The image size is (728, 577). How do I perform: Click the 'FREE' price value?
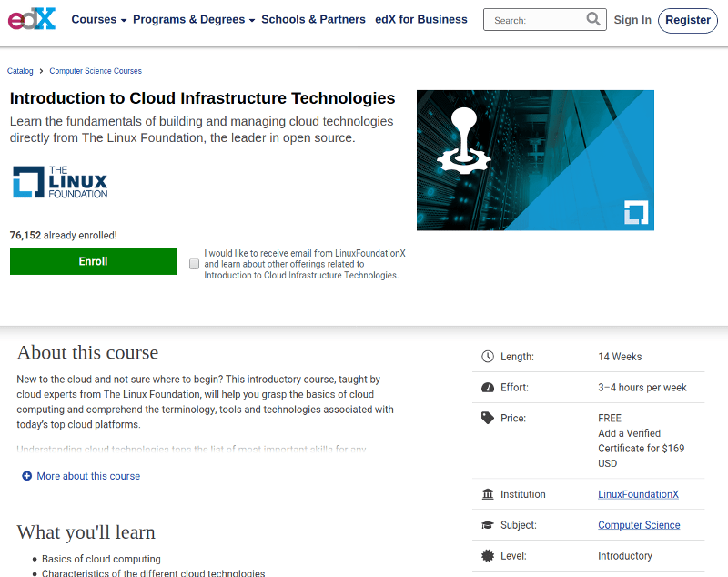tap(610, 418)
